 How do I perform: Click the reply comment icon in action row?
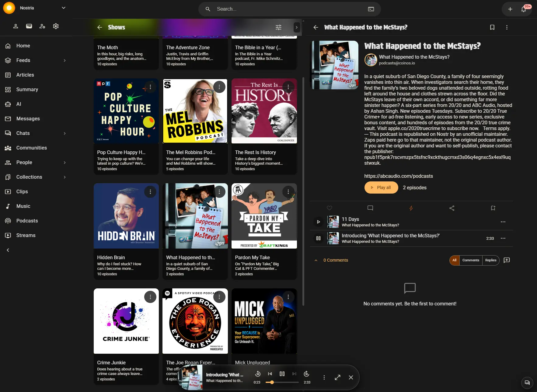click(370, 208)
